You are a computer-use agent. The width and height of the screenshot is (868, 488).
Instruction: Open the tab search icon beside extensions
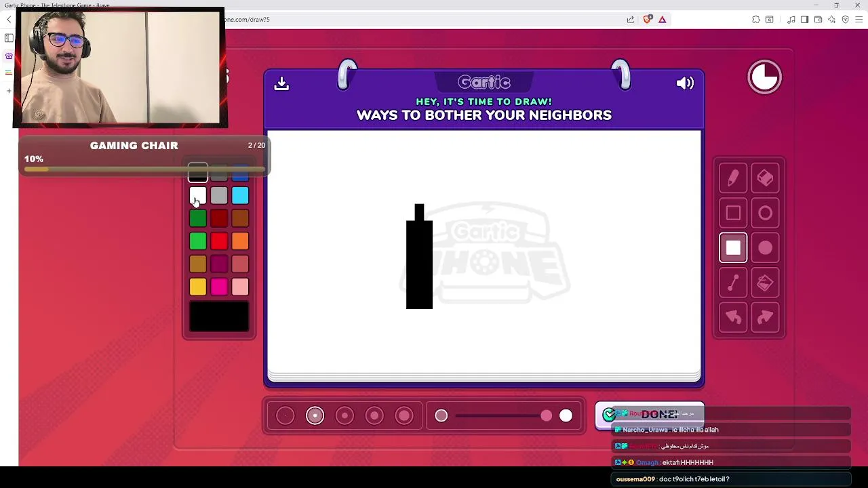click(770, 19)
